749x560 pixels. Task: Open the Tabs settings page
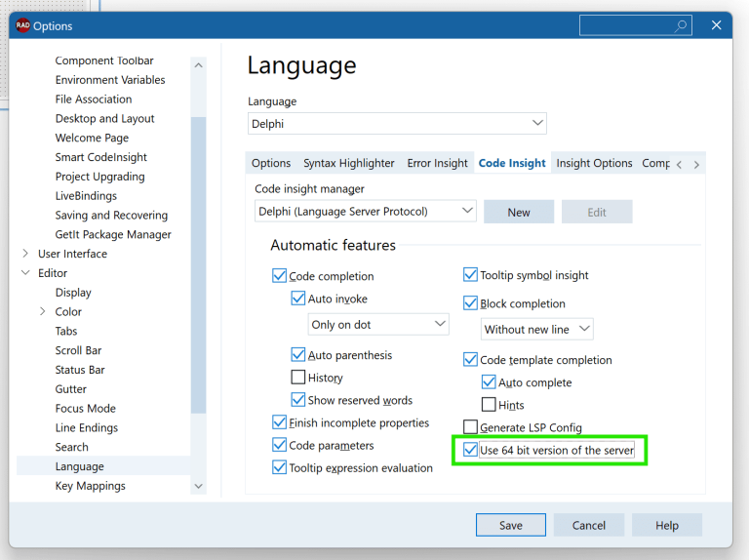click(66, 331)
